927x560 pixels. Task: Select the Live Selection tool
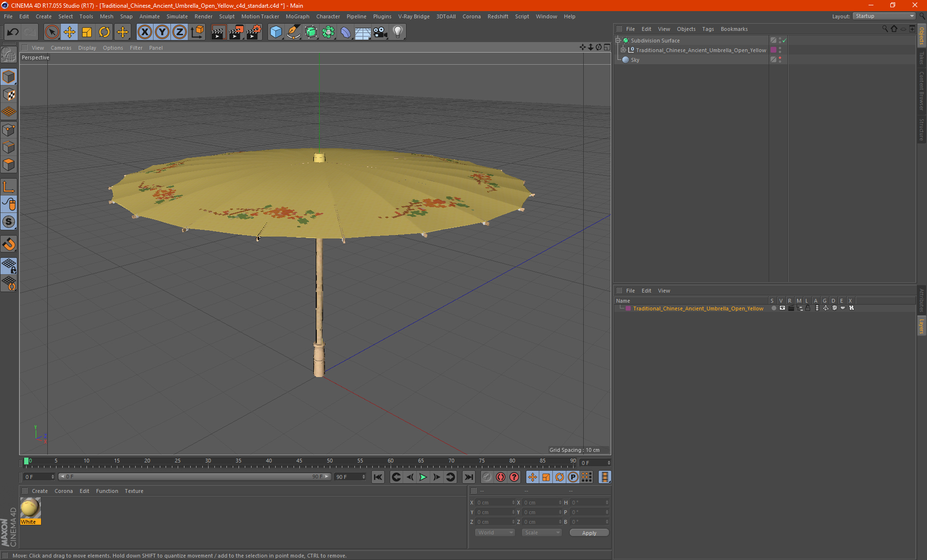[x=52, y=32]
